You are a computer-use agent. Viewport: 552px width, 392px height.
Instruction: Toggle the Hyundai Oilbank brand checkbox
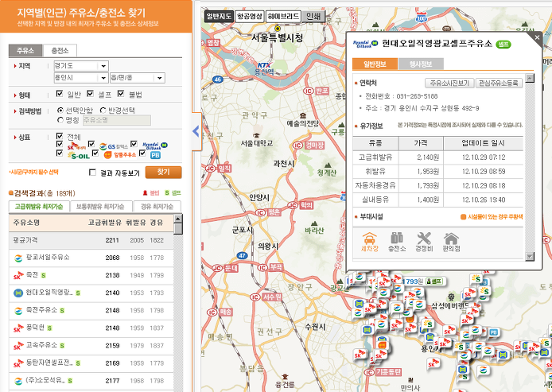[x=134, y=144]
